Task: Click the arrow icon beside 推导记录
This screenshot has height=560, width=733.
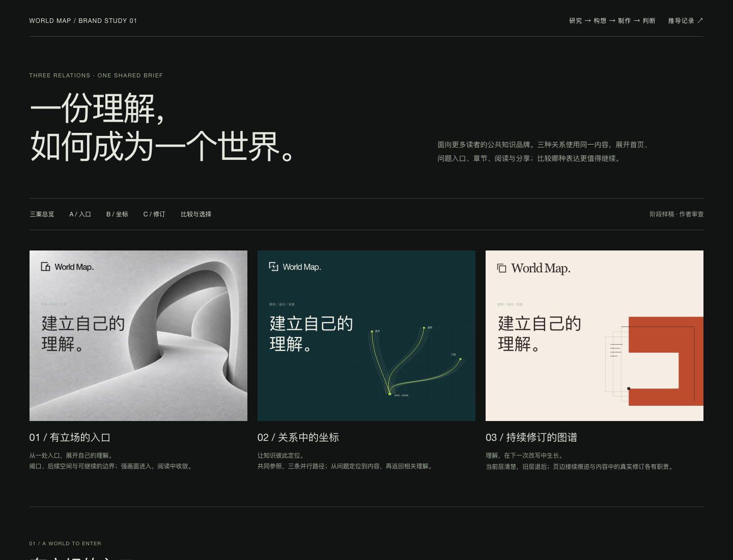Action: [700, 21]
